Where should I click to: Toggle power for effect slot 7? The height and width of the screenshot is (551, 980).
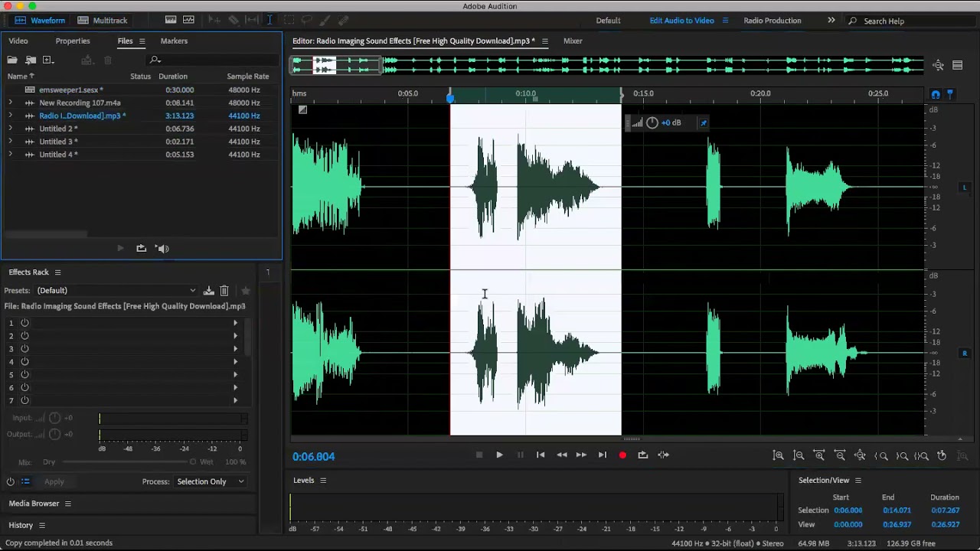pos(24,400)
